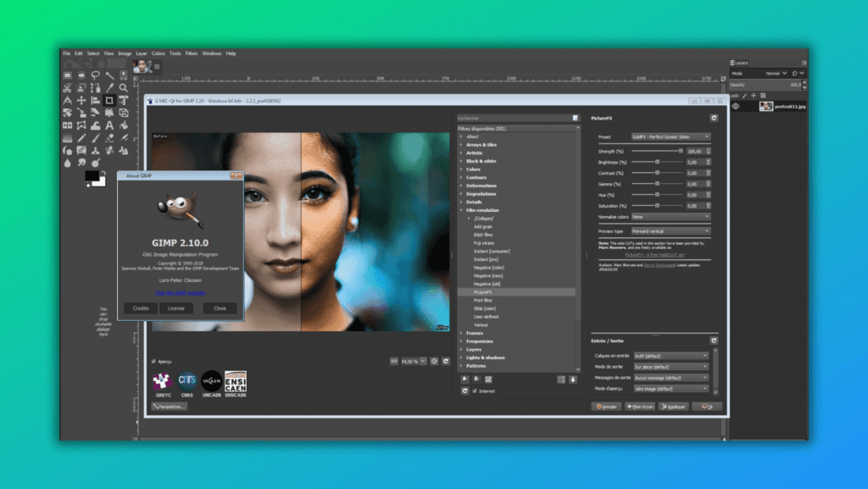Screen dimensions: 868x489
Task: Click the Strength (%) slider
Action: click(657, 151)
